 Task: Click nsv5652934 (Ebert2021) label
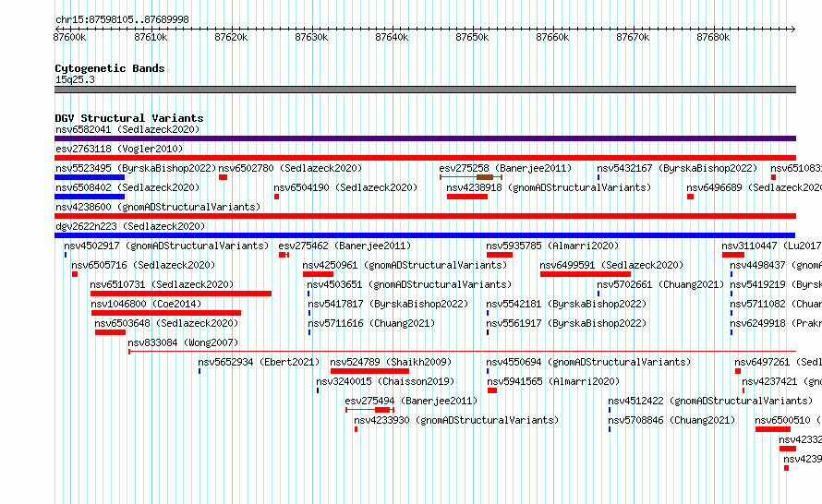coord(259,362)
